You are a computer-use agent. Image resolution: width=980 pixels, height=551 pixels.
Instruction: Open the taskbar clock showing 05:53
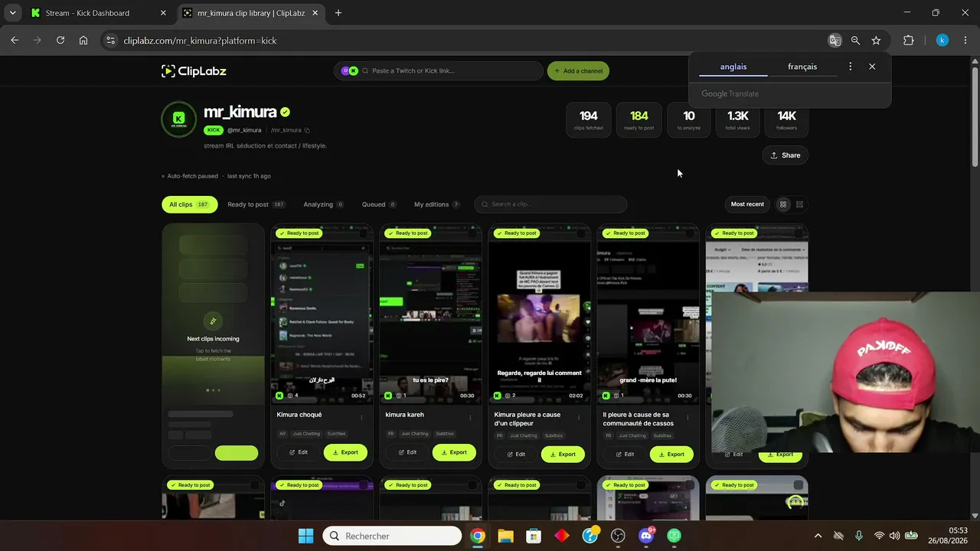coord(948,536)
